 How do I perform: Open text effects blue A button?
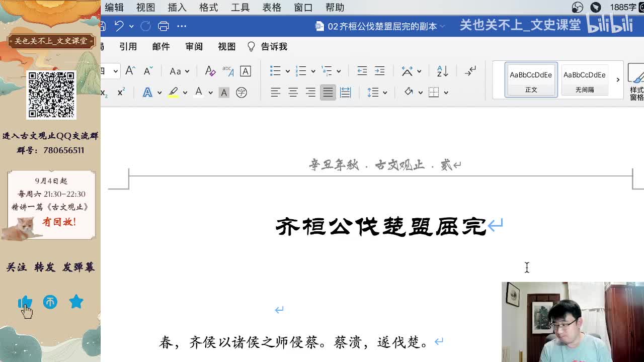point(147,93)
